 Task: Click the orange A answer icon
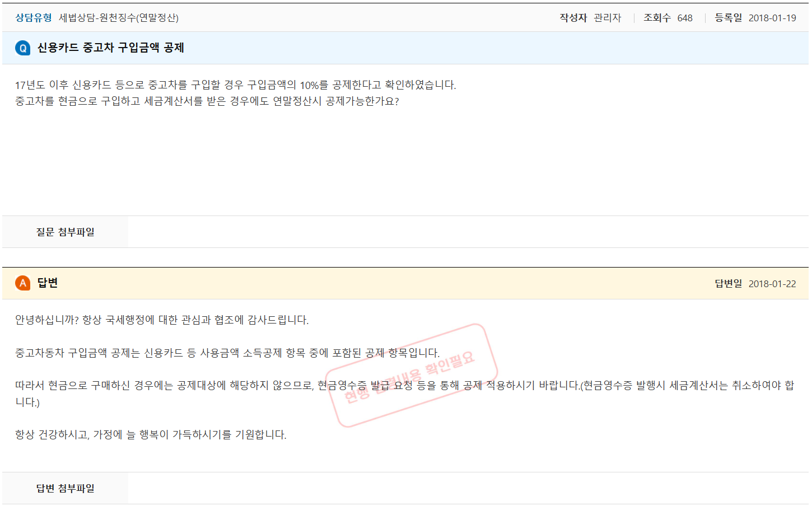23,283
